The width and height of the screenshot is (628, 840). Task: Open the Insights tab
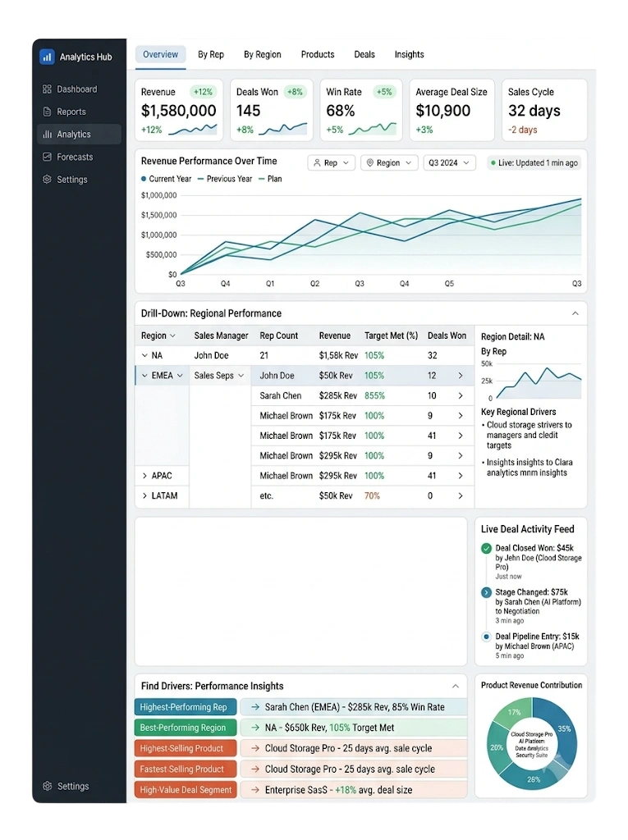(409, 55)
